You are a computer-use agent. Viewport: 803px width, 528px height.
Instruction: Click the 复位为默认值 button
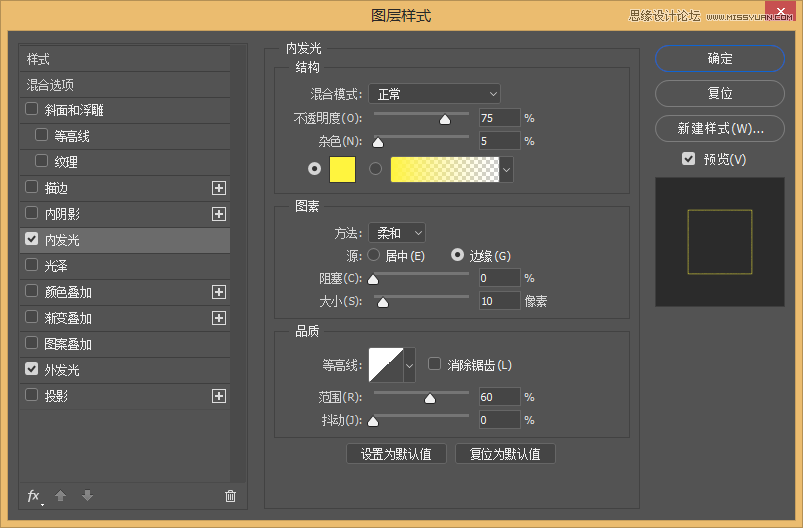pos(505,454)
